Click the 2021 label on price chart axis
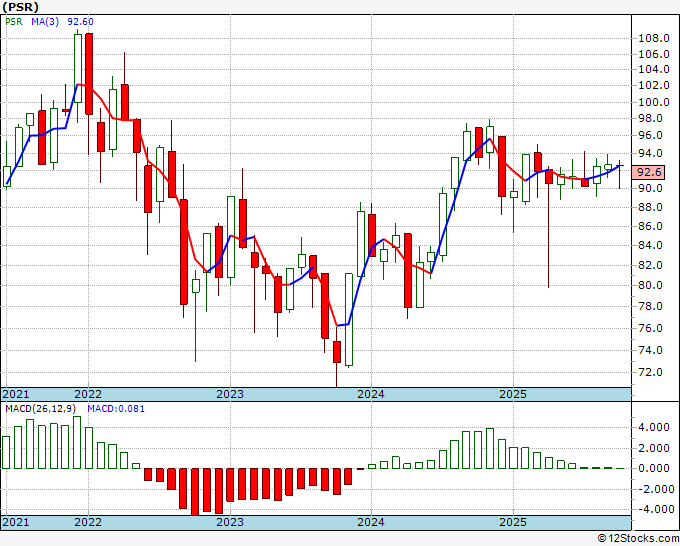The image size is (680, 546). [16, 394]
